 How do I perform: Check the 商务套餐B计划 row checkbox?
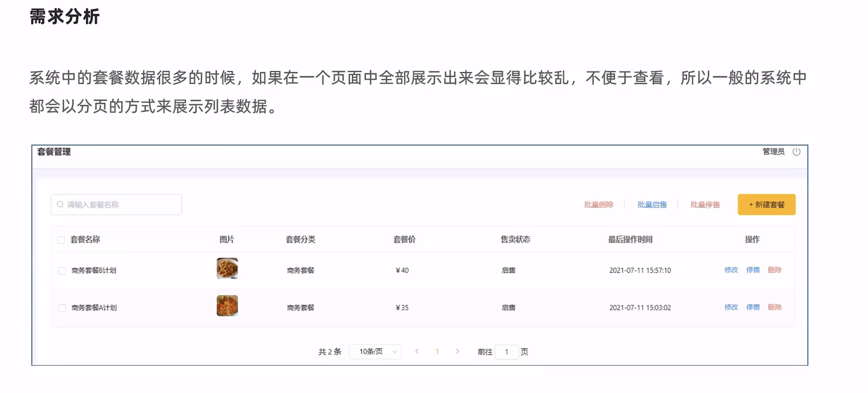pos(62,271)
